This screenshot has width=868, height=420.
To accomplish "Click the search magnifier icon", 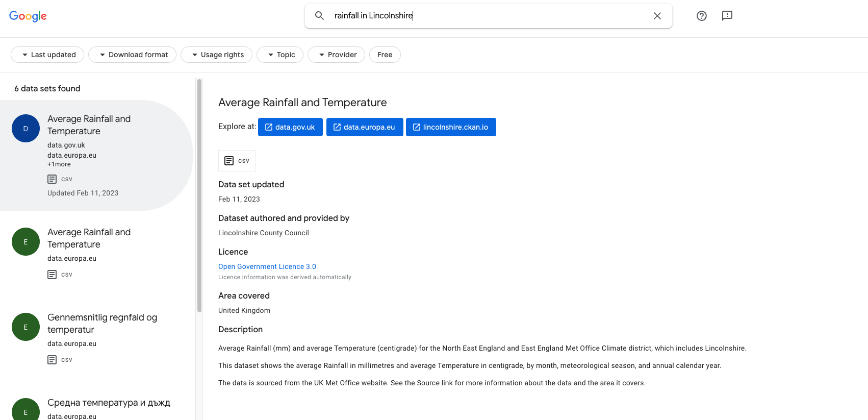I will (319, 16).
